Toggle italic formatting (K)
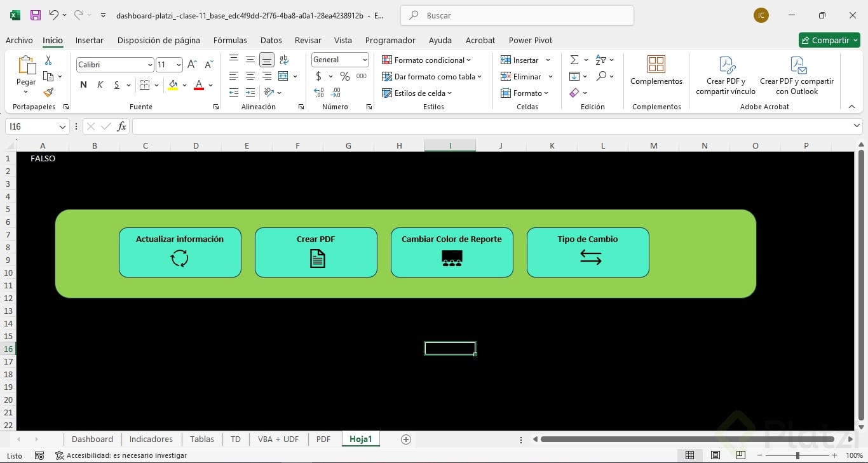The image size is (868, 463). (x=100, y=85)
